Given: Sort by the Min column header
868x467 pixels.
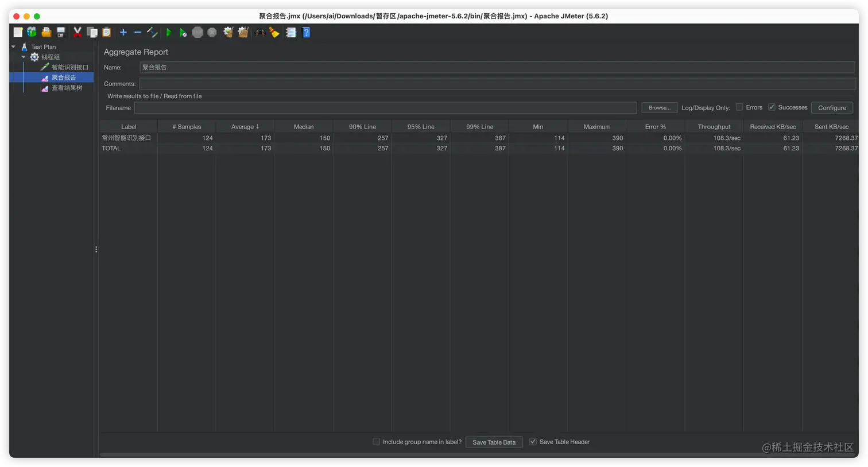Looking at the screenshot, I should pyautogui.click(x=538, y=127).
